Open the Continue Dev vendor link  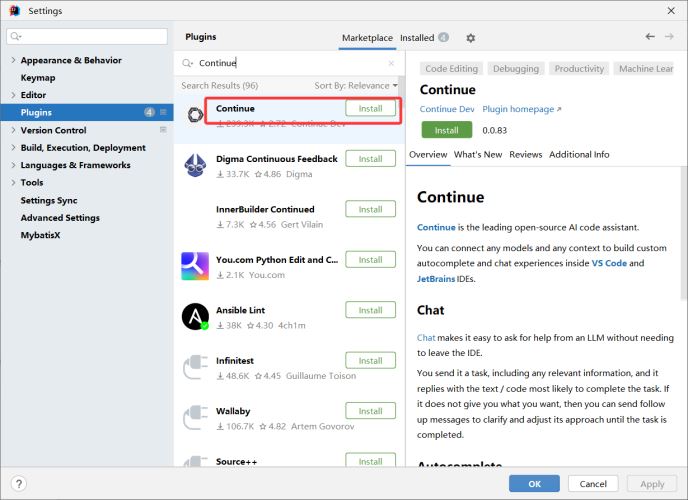click(447, 109)
